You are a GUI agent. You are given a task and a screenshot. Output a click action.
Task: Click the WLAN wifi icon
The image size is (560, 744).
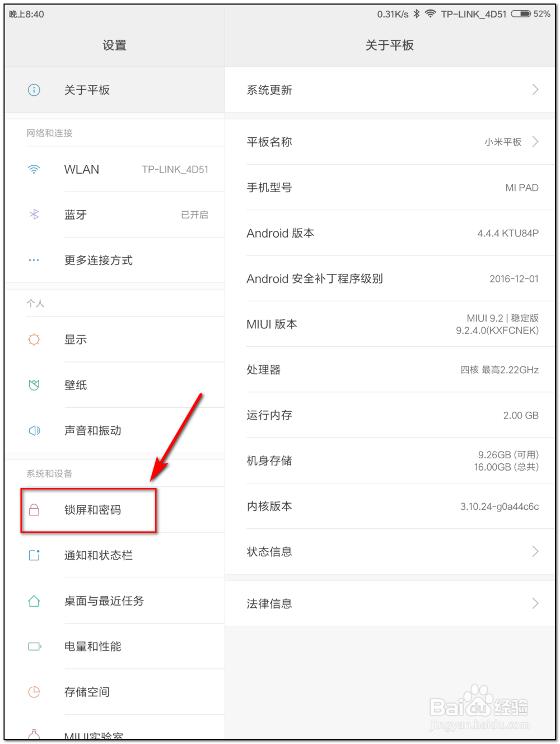point(34,169)
